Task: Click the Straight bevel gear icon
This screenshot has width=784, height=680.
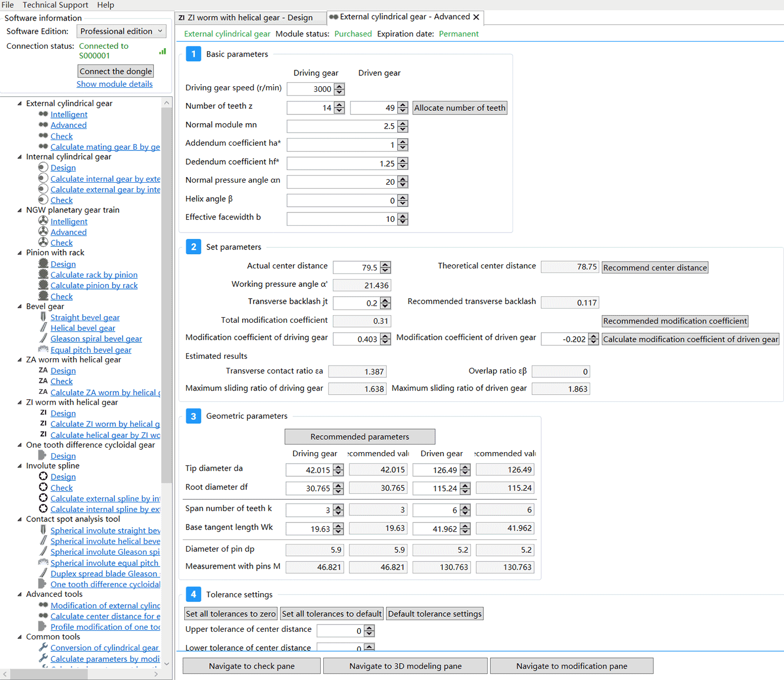Action: tap(43, 317)
